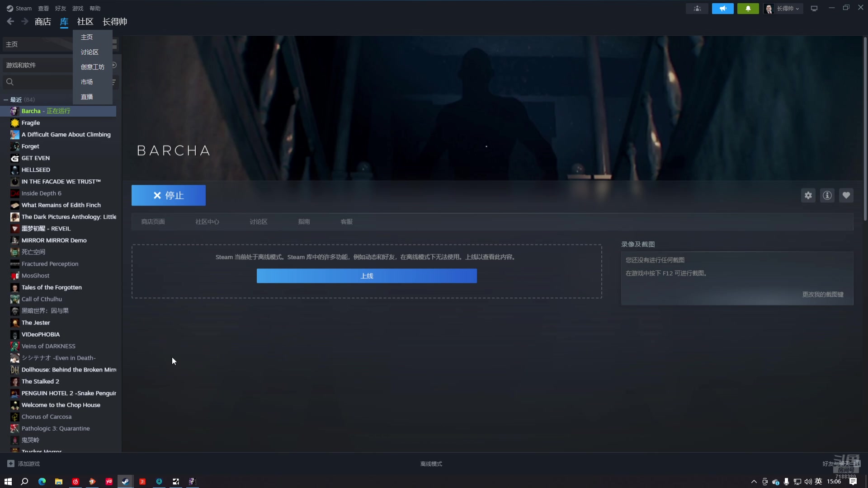The height and width of the screenshot is (488, 868).
Task: Open the blue announcements megaphone button
Action: point(723,9)
